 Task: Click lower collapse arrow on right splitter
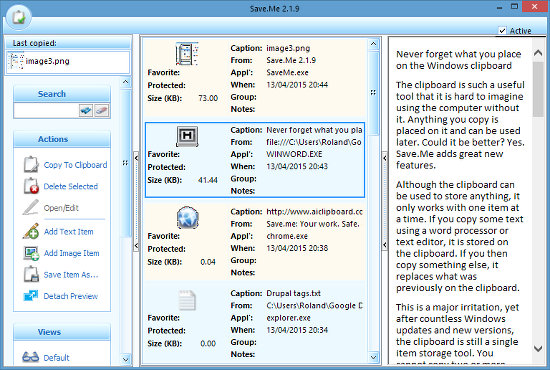385,244
